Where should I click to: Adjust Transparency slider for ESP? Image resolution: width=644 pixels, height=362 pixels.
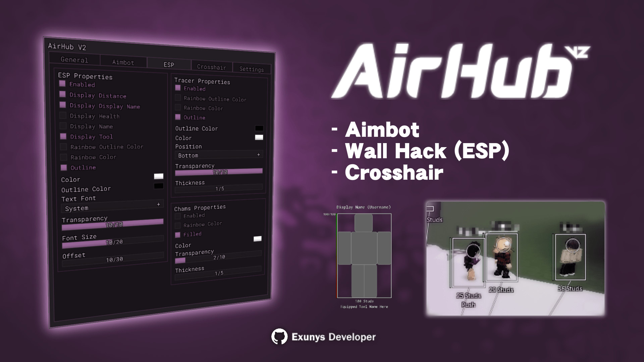point(112,225)
